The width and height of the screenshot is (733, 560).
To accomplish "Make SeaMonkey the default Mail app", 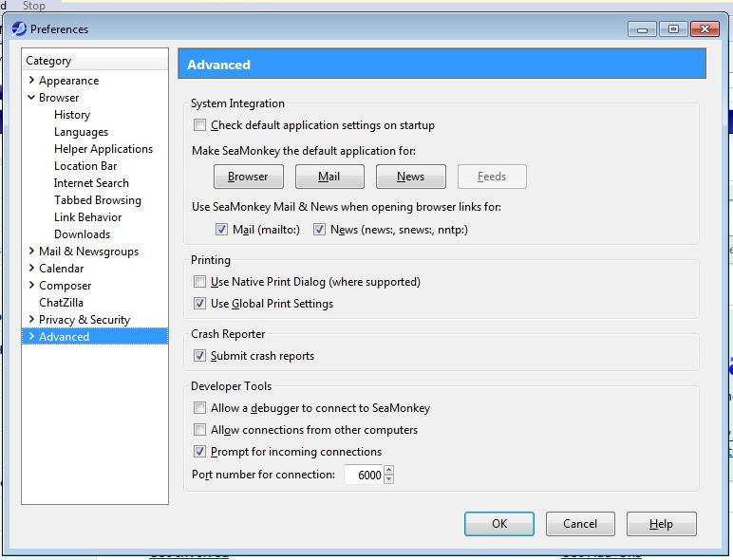I will (x=329, y=177).
